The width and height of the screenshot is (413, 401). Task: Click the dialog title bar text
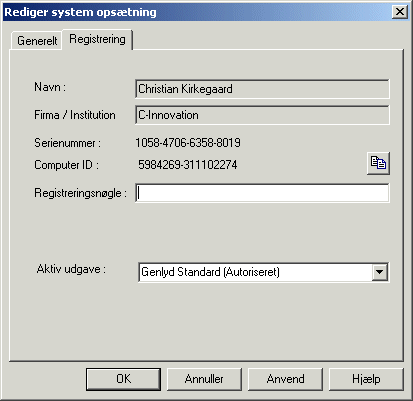pos(80,12)
